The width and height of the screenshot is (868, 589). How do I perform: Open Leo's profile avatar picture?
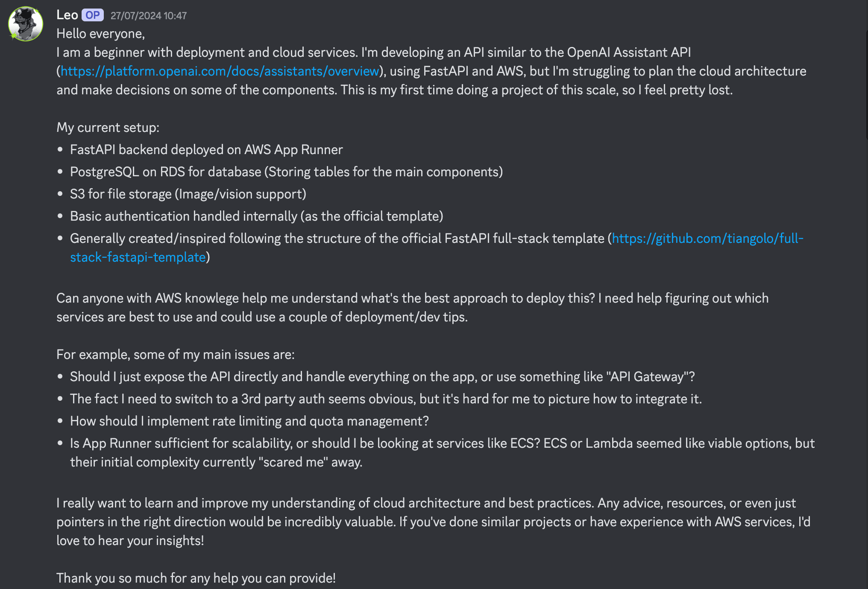coord(26,24)
